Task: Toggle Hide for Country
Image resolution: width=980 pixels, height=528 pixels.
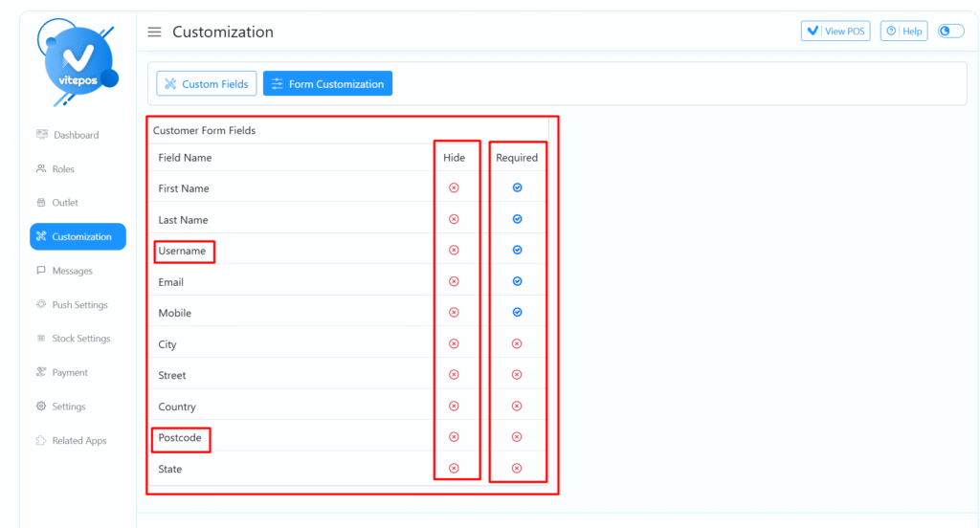Action: pyautogui.click(x=455, y=407)
